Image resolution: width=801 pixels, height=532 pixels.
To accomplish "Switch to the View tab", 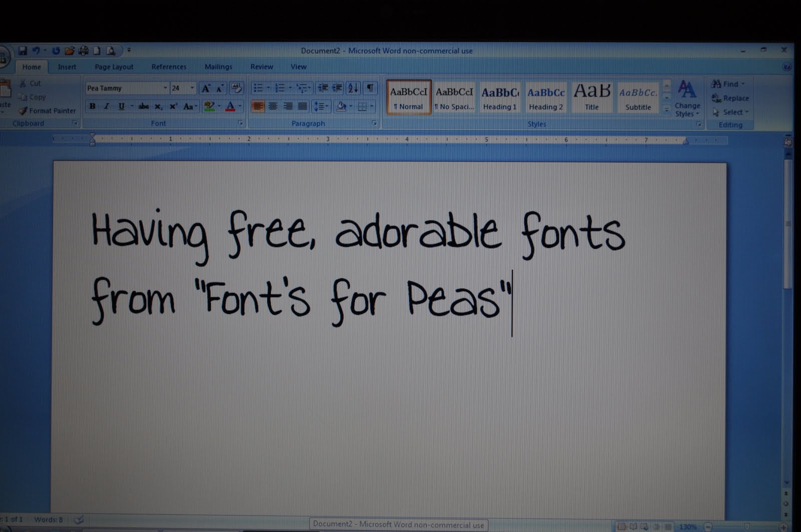I will pos(298,67).
